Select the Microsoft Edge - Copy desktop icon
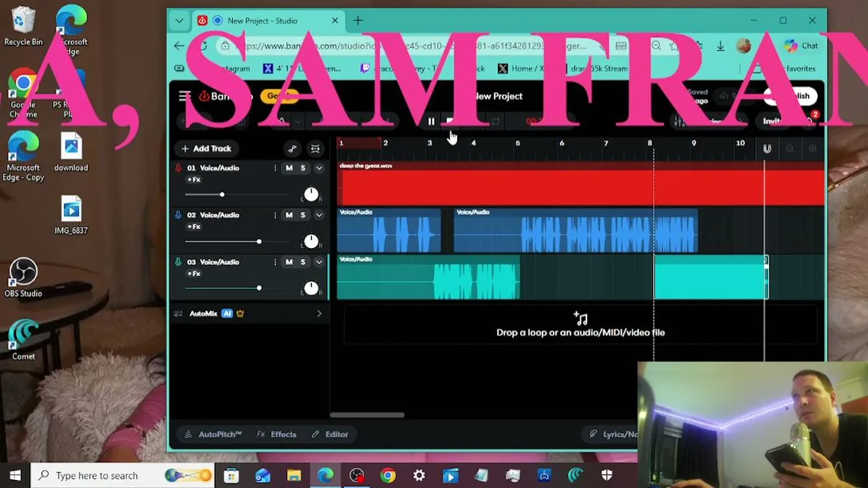 click(x=23, y=157)
